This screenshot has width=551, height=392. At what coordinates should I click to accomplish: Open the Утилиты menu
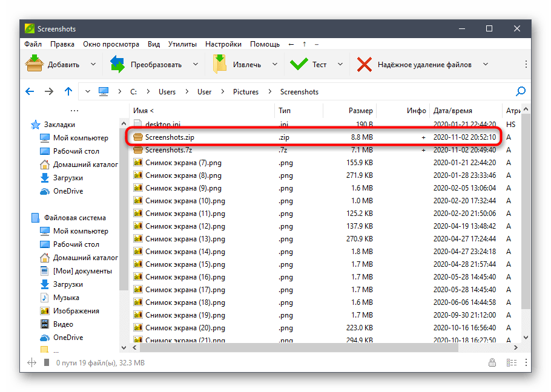pos(182,44)
